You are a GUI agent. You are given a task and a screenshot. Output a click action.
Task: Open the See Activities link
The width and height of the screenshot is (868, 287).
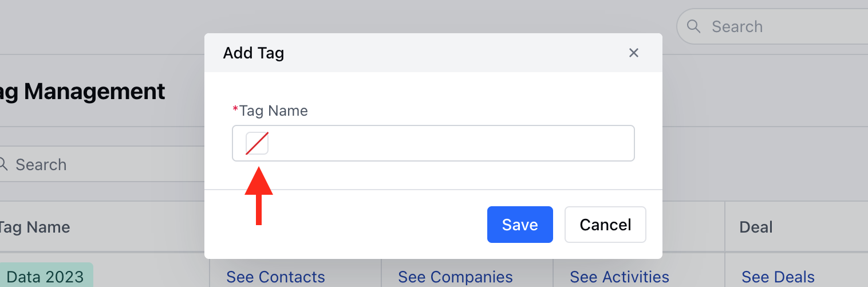[620, 277]
